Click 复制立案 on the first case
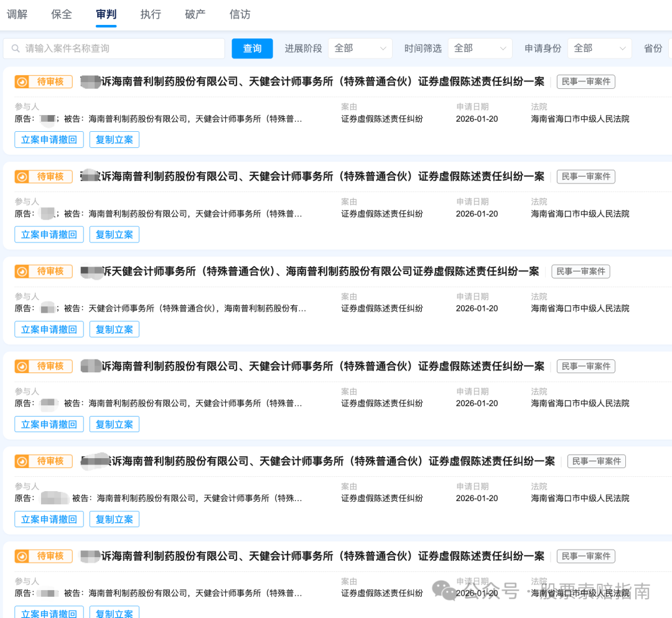This screenshot has width=672, height=618. (114, 139)
